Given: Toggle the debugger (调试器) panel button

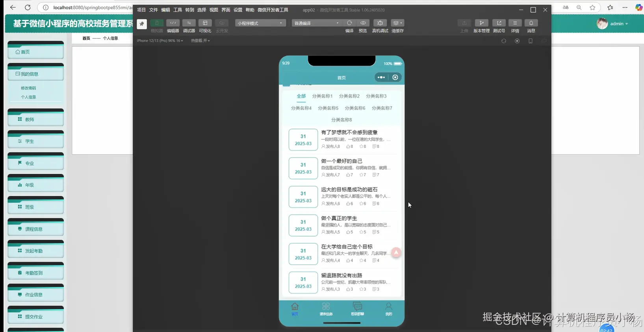Looking at the screenshot, I should pyautogui.click(x=189, y=23).
